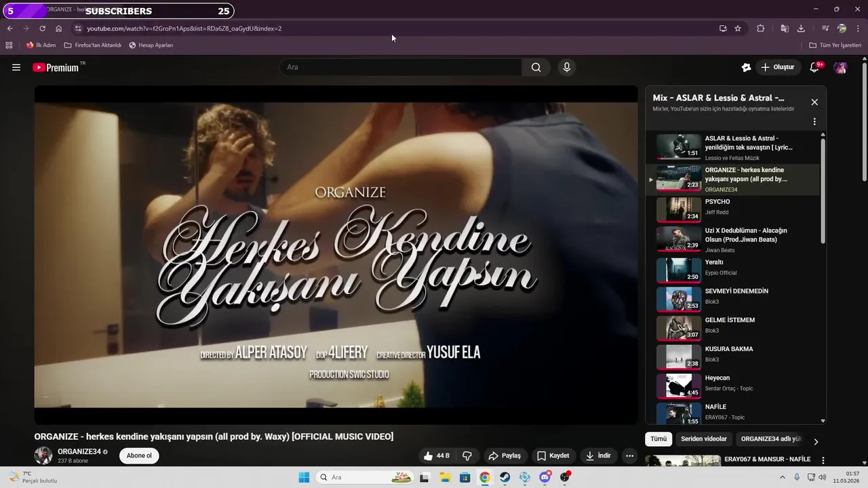Expand Tüm Yer İşaretleri folder

835,45
